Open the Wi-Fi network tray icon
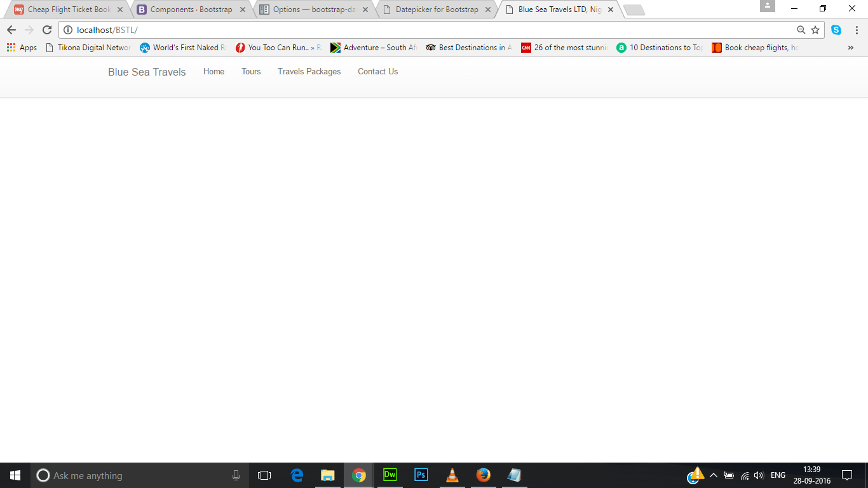The height and width of the screenshot is (488, 868). coord(744,475)
